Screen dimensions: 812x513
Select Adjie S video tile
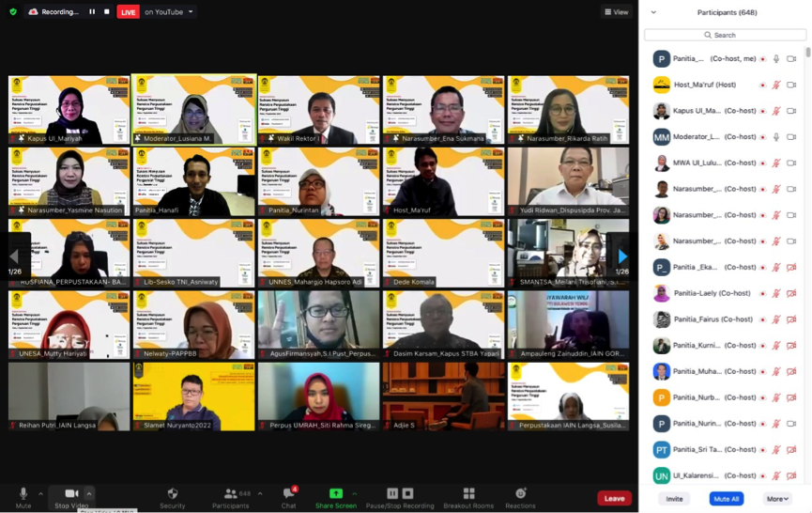tap(443, 396)
